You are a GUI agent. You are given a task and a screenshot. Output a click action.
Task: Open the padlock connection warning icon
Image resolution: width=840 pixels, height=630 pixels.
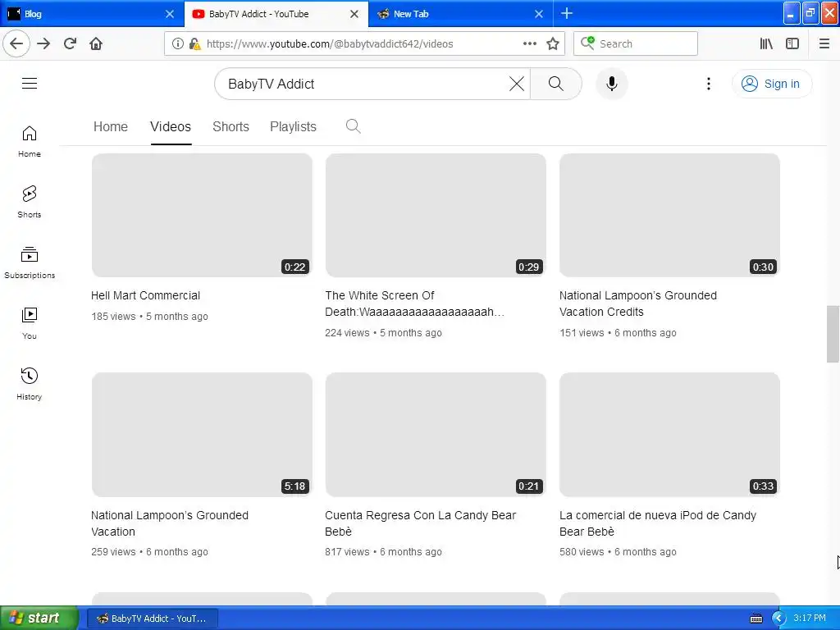coord(195,44)
